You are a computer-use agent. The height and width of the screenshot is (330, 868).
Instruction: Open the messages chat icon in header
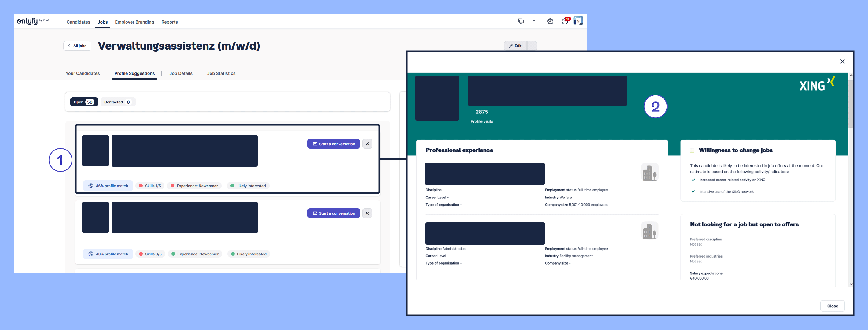[520, 22]
